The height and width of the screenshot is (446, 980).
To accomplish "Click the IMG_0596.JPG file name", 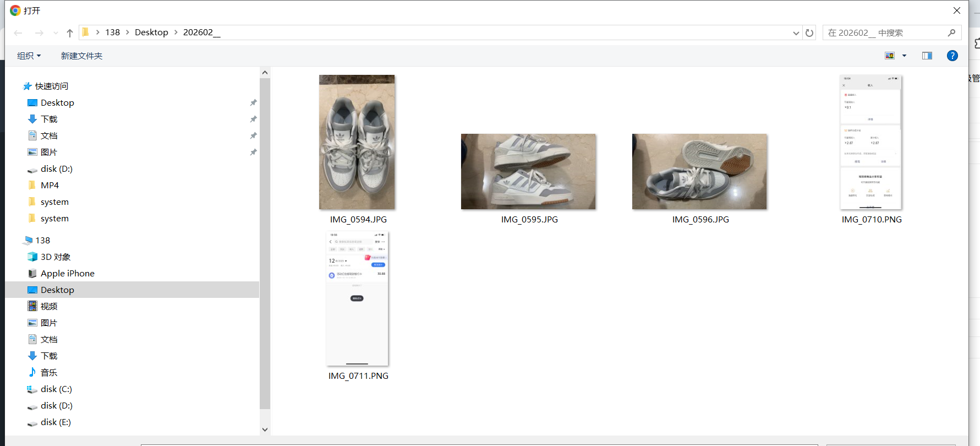I will pyautogui.click(x=700, y=220).
